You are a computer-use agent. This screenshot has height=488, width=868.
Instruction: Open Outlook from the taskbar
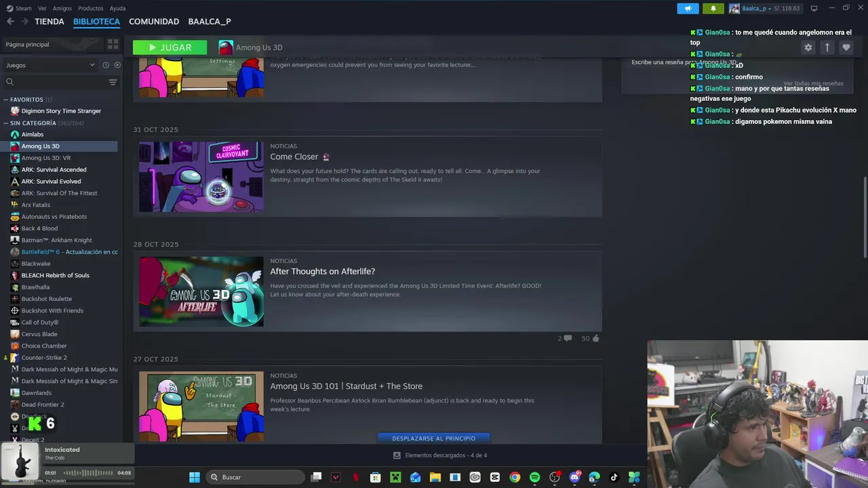click(x=415, y=477)
